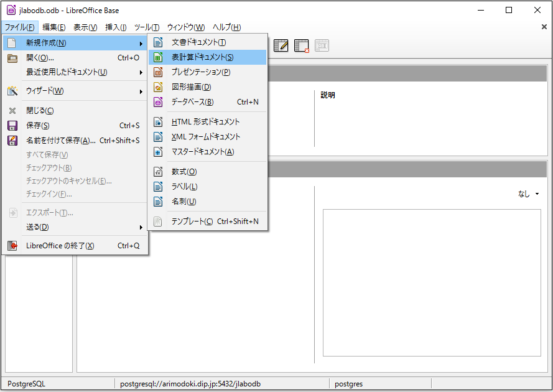Open the ヘルプ menu
Viewport: 553px width, 392px height.
coord(227,27)
